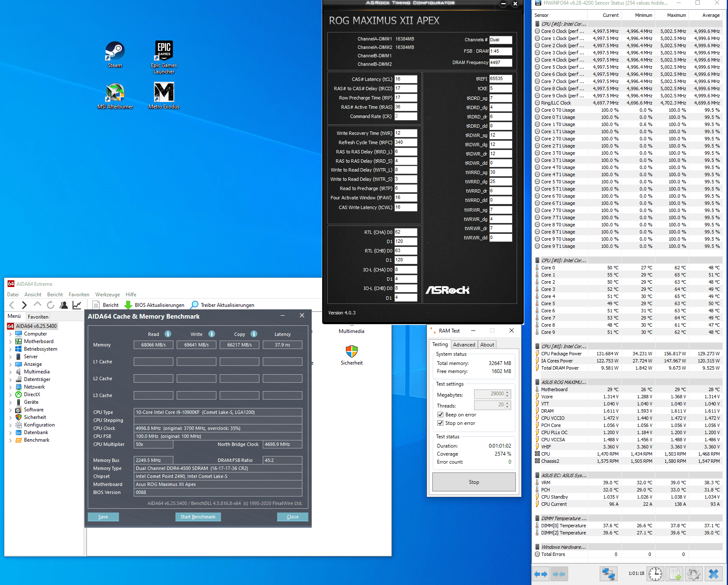Expand the Multimedia tree node
The width and height of the screenshot is (728, 585).
11,372
